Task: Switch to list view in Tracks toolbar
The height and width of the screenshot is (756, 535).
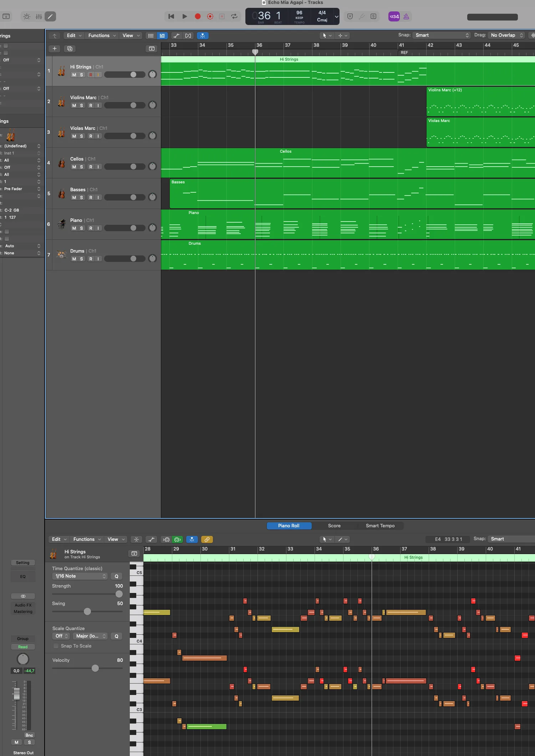Action: click(x=162, y=36)
